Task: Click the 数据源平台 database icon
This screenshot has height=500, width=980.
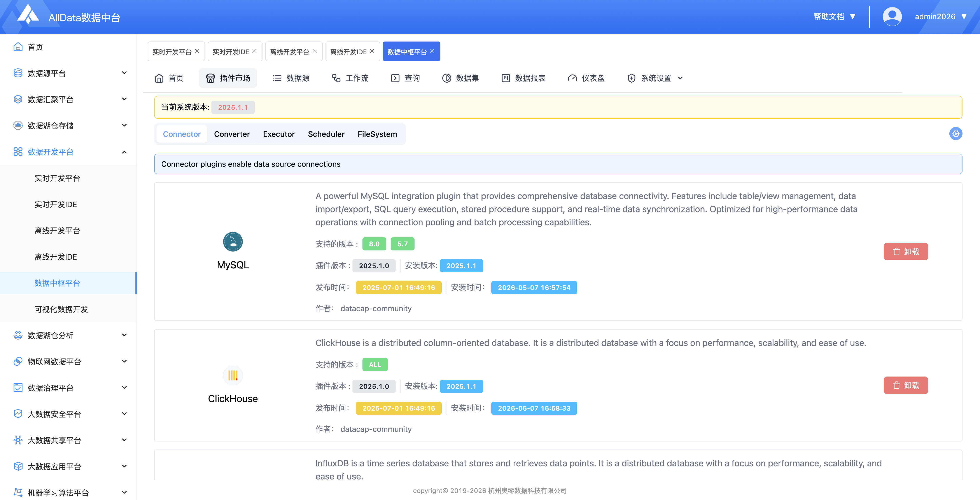Action: click(18, 73)
